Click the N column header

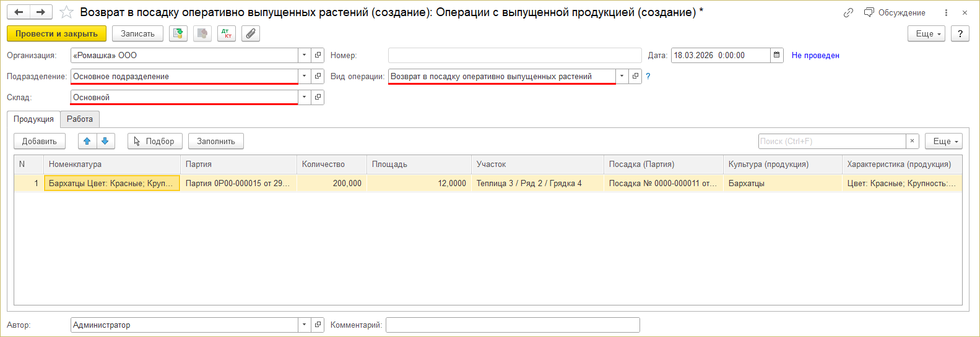28,164
